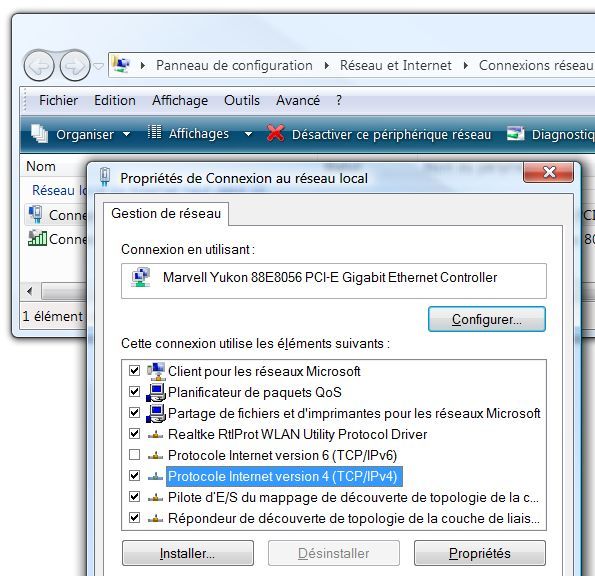Uncheck Pilote d'E/S du mappage checkbox
The height and width of the screenshot is (576, 595).
134,496
